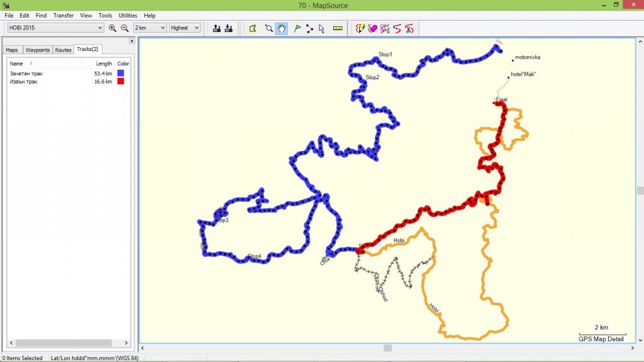Click the 0 Items Selected status text
Image resolution: width=644 pixels, height=362 pixels.
22,358
